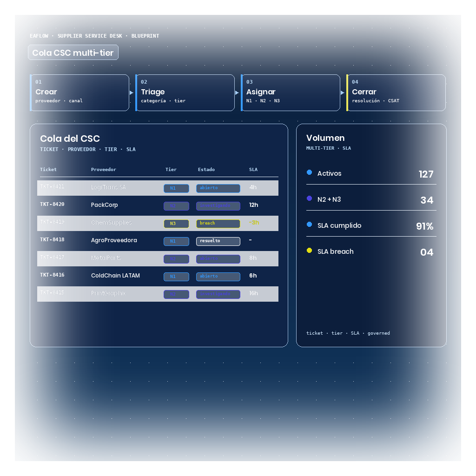Click the 4h SLA value

coord(253,187)
